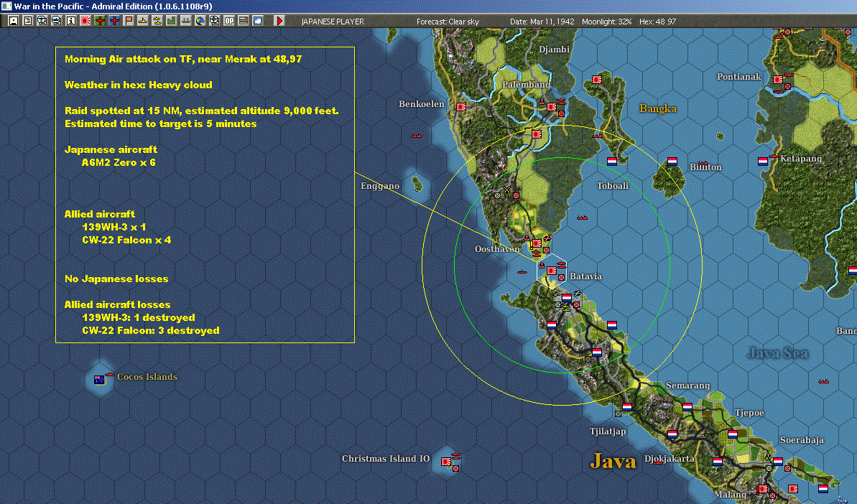857x504 pixels.
Task: Click the 'Java Sea' label
Action: tap(777, 353)
